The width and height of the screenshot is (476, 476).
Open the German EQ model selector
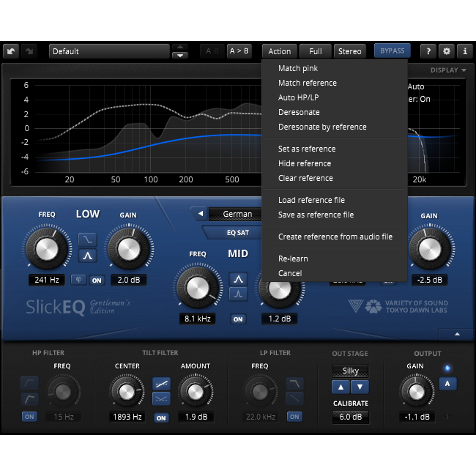pos(235,214)
